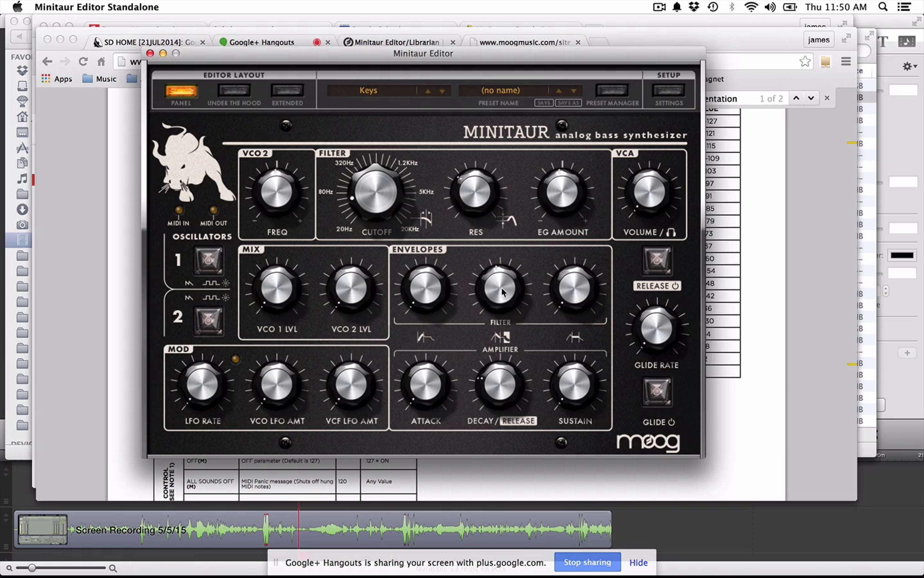Click the VCO 2 Freq knob
Image resolution: width=924 pixels, height=578 pixels.
pyautogui.click(x=276, y=192)
